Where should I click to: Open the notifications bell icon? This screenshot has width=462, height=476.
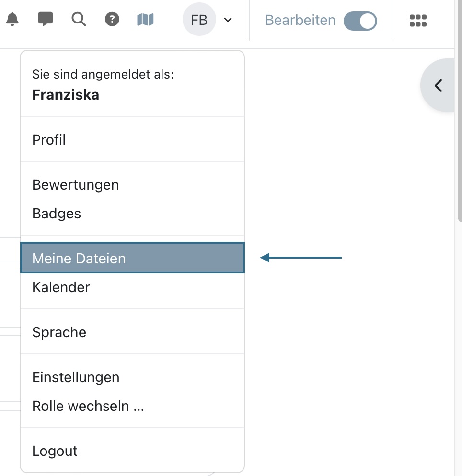click(x=12, y=20)
